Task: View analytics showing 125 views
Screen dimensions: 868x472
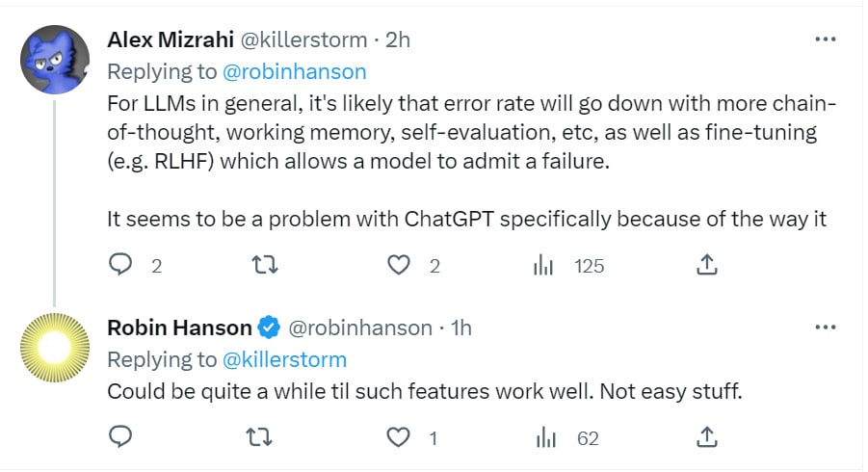Action: [x=543, y=265]
